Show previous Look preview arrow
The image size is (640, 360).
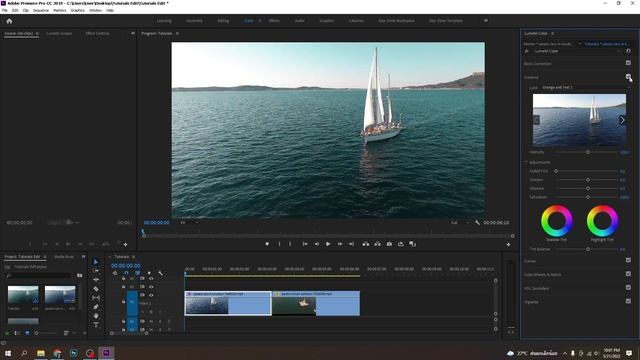coord(537,120)
